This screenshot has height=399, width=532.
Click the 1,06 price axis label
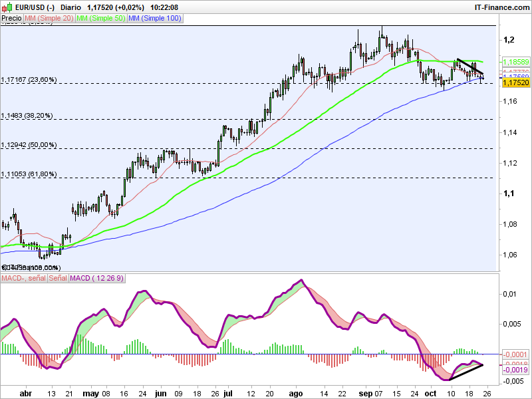(x=510, y=255)
